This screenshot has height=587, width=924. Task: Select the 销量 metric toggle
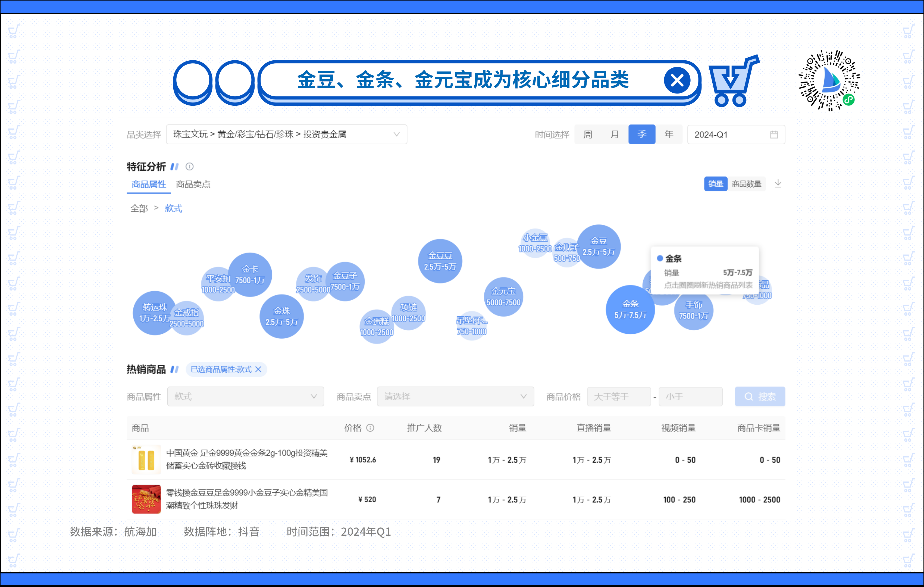coord(715,184)
